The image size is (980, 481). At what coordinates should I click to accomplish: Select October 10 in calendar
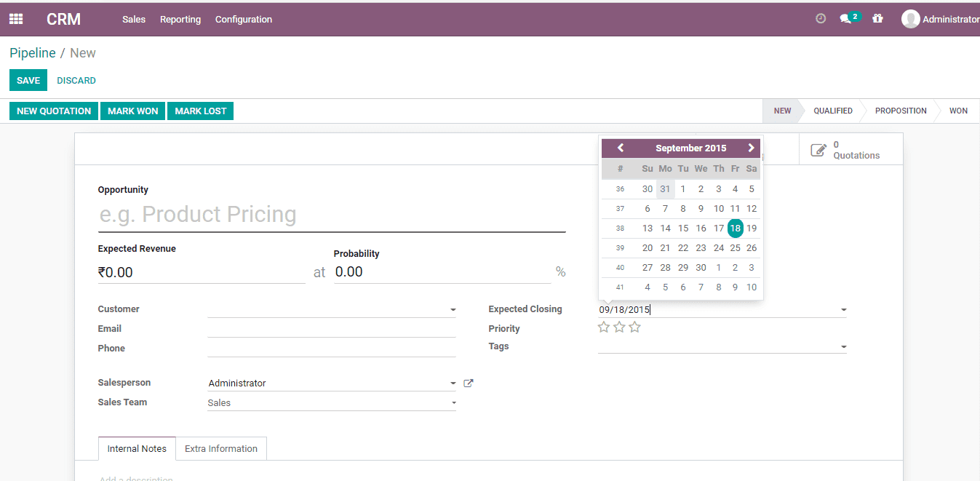tap(752, 287)
